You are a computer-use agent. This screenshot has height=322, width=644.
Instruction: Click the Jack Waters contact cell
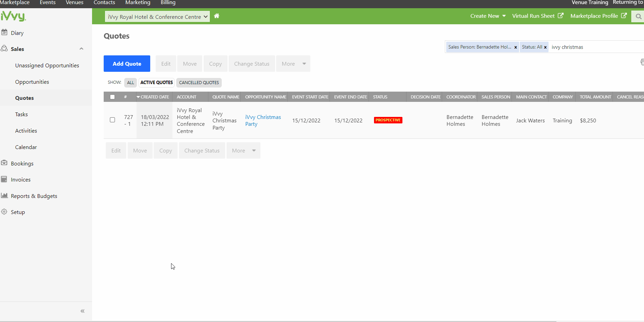tap(530, 120)
